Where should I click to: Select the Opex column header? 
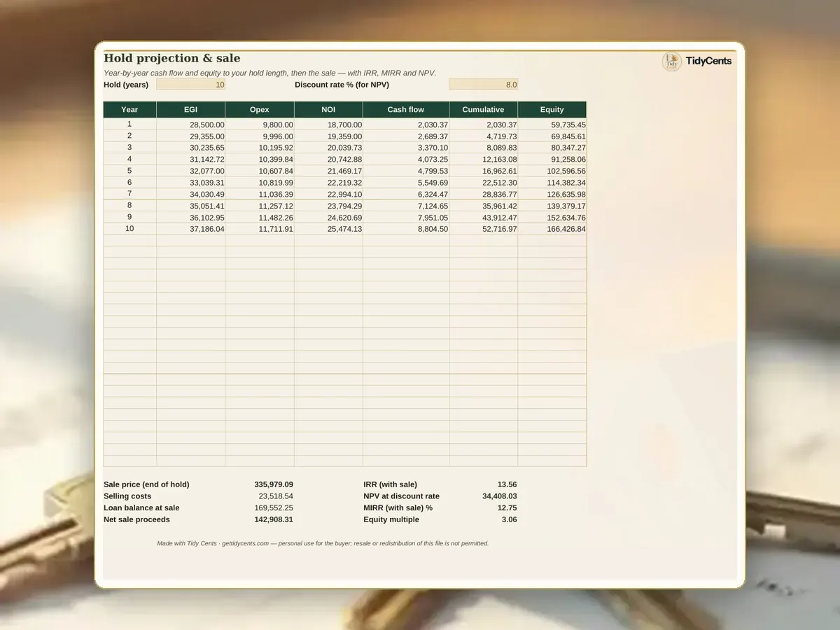tap(260, 109)
